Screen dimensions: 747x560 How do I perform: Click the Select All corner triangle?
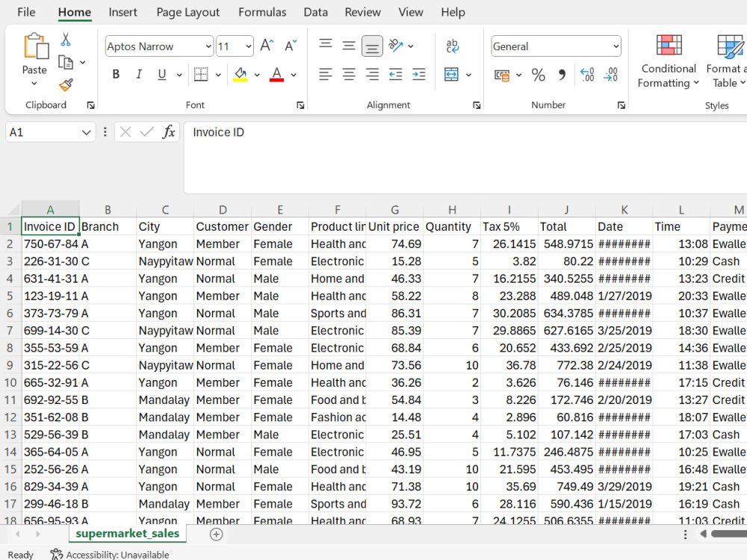[x=13, y=210]
